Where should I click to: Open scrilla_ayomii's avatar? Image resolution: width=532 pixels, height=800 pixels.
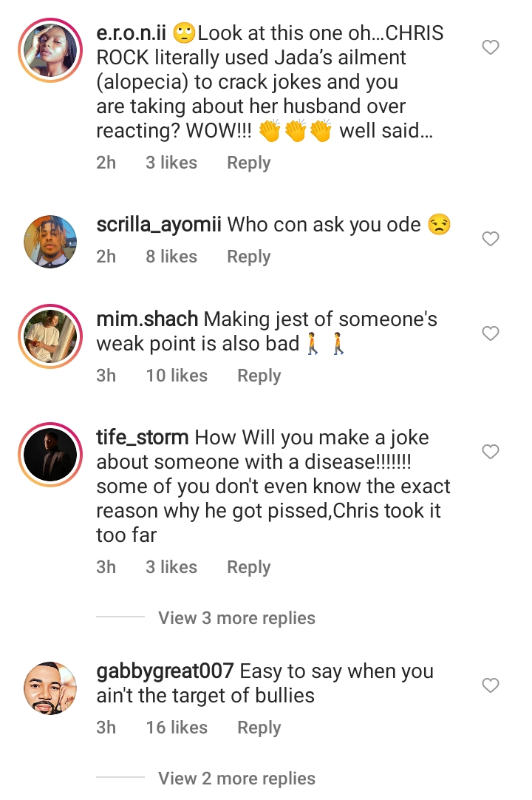(x=51, y=241)
